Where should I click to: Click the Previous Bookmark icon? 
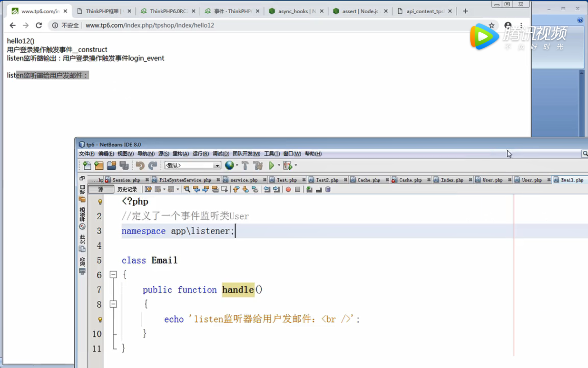[x=236, y=189]
